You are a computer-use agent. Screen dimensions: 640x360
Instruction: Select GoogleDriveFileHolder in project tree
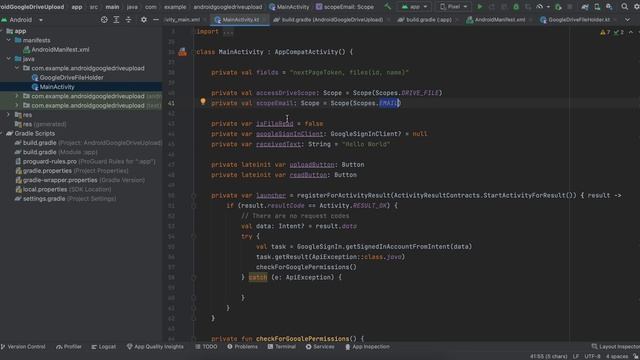click(x=67, y=78)
